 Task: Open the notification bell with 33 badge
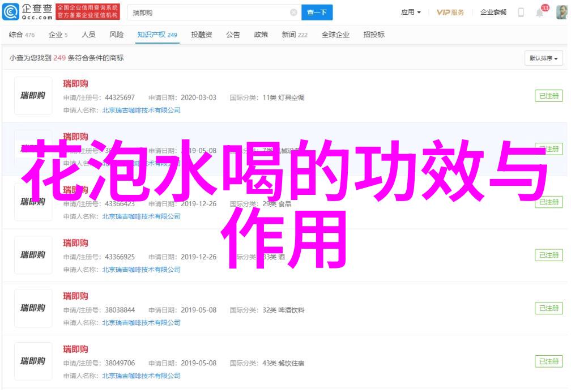pos(539,12)
